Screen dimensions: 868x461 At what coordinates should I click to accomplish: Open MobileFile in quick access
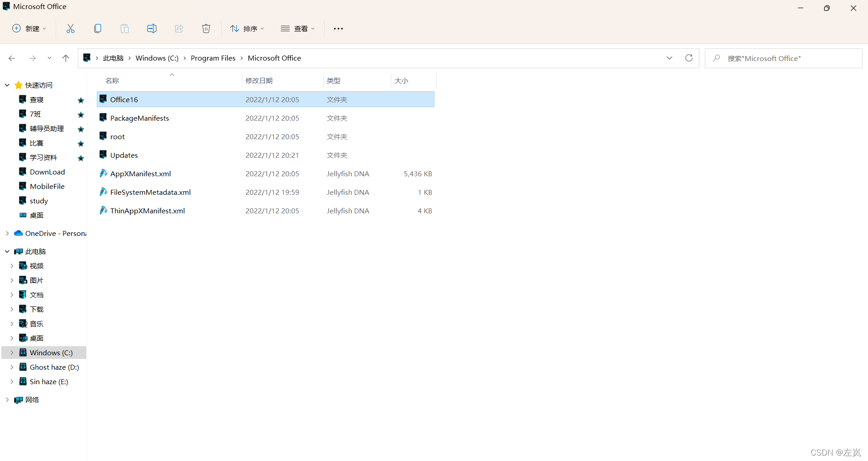pyautogui.click(x=47, y=186)
